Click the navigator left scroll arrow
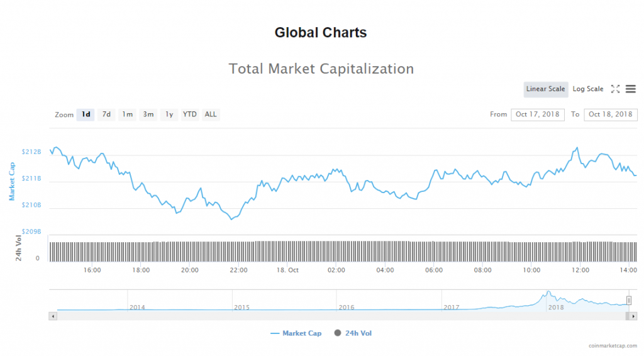The width and height of the screenshot is (644, 356). [53, 316]
